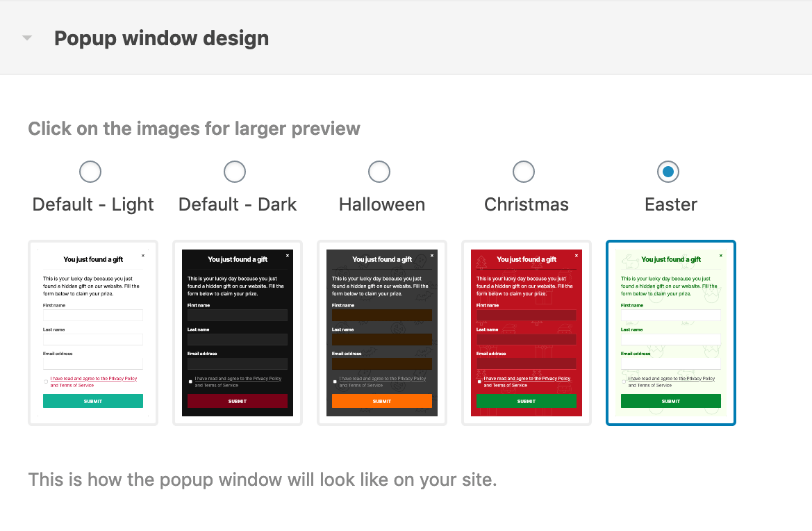Open the Default - Dark preview thumbnail
The width and height of the screenshot is (812, 531).
pyautogui.click(x=238, y=333)
